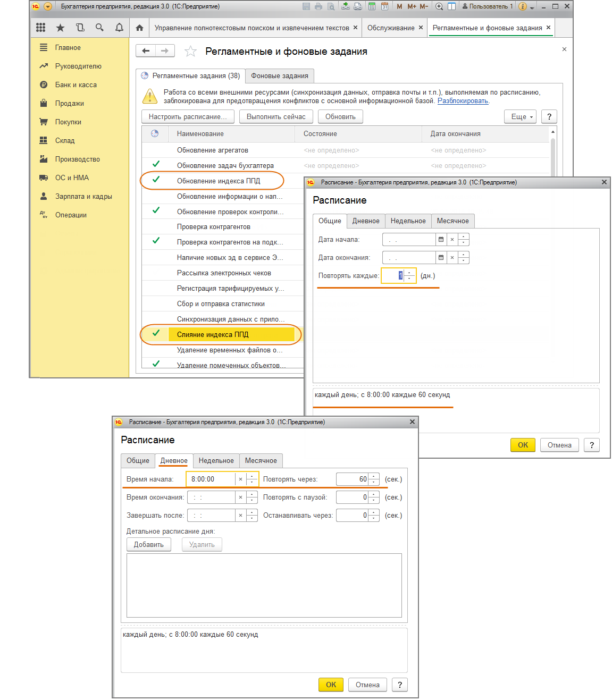Image resolution: width=612 pixels, height=700 pixels.
Task: Select the Регламентные задания (38) tab
Action: pyautogui.click(x=190, y=75)
